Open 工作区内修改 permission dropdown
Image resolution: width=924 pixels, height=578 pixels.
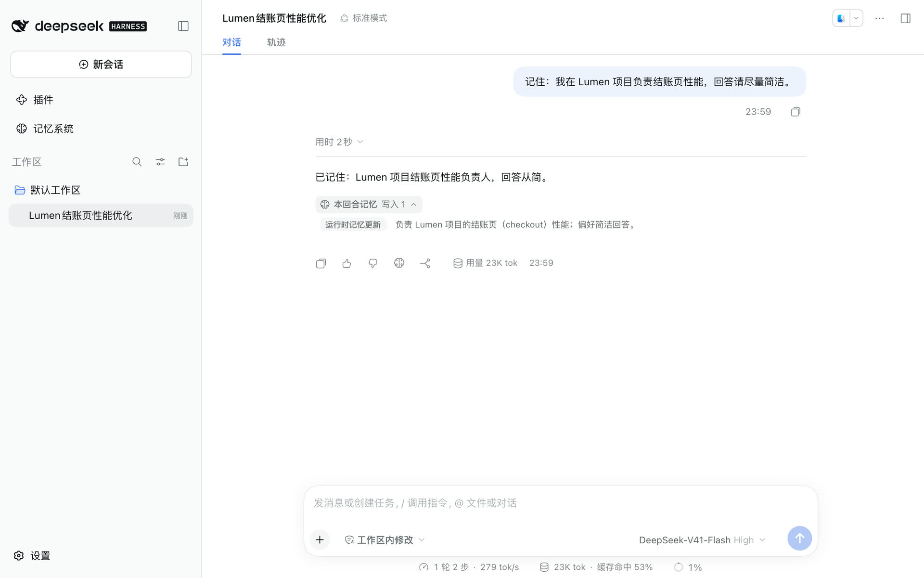point(385,540)
